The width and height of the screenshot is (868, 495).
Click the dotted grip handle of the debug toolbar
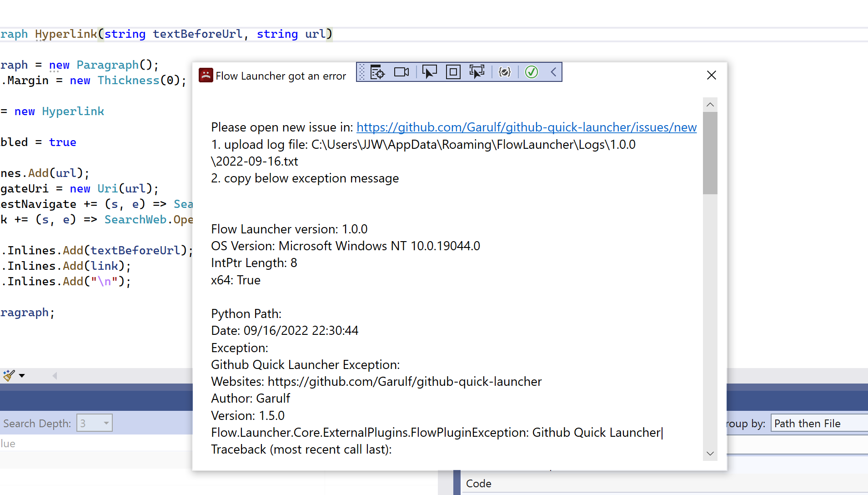coord(362,72)
